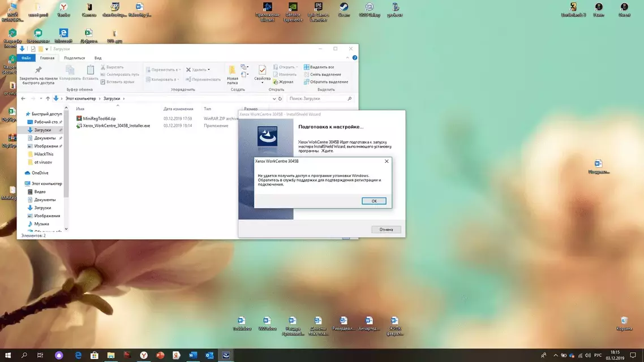
Task: Click Снять выделение in the ribbon
Action: pos(323,74)
